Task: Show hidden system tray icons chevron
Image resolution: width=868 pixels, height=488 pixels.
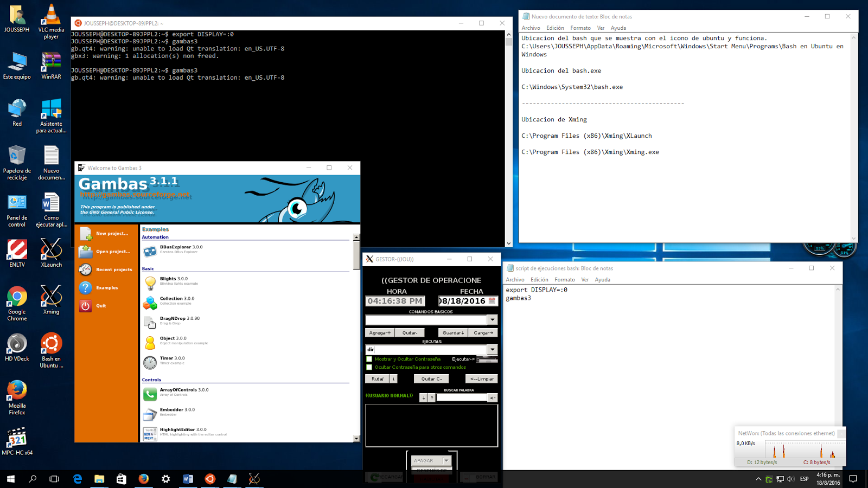Action: pos(758,479)
